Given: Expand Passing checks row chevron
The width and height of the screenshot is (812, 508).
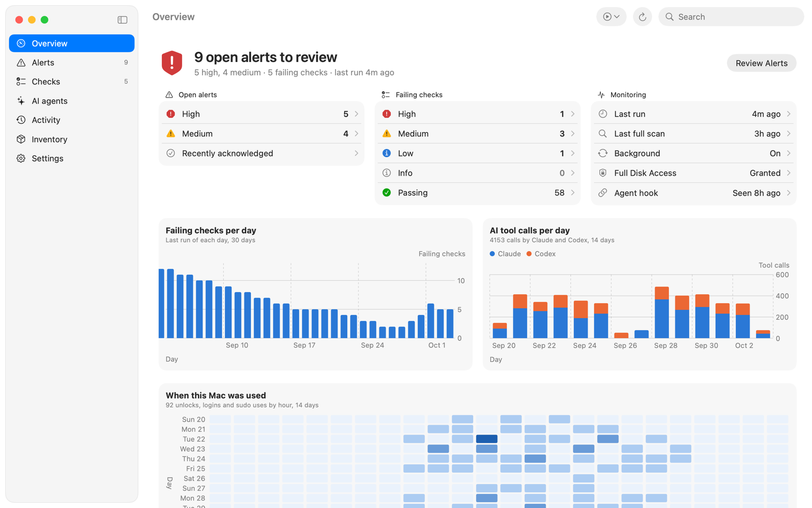Looking at the screenshot, I should tap(572, 193).
